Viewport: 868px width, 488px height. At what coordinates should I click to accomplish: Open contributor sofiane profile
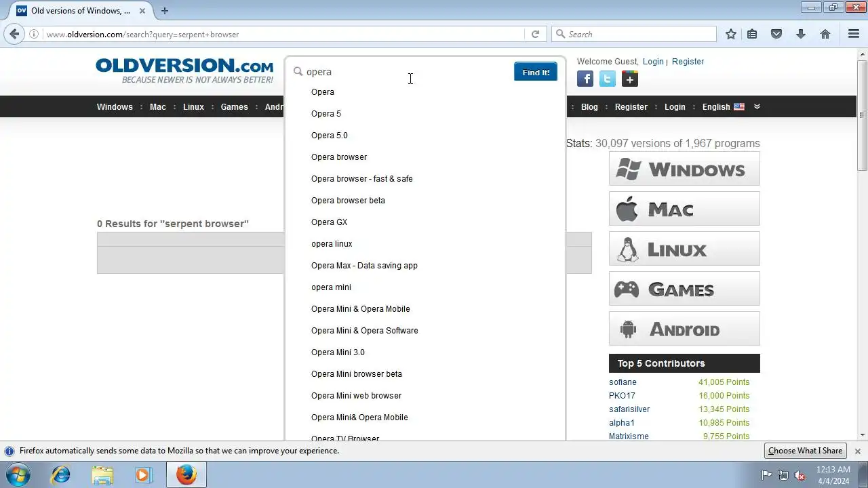click(623, 382)
